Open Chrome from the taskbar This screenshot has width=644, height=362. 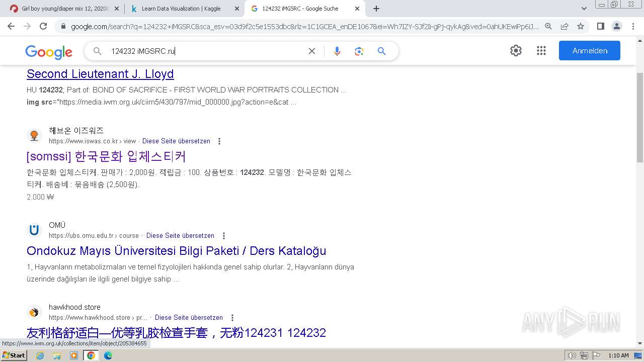click(x=91, y=355)
